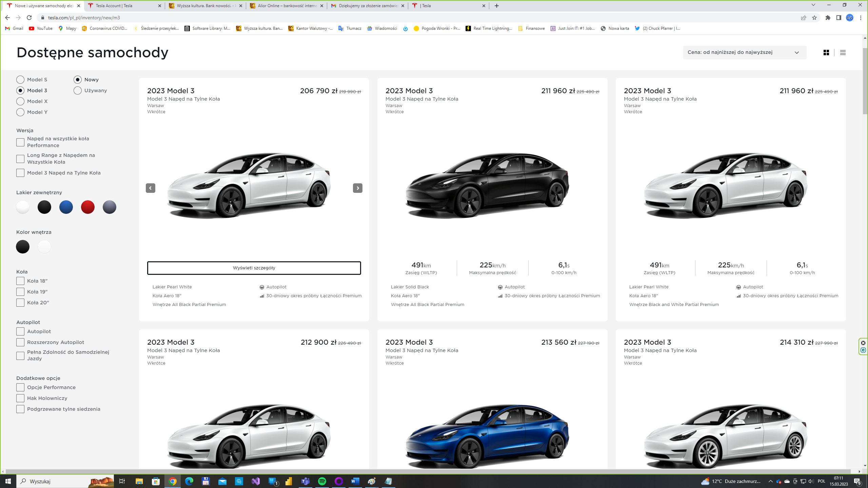Check the Rozszerzony Autopilot filter
The image size is (868, 488).
(x=20, y=342)
